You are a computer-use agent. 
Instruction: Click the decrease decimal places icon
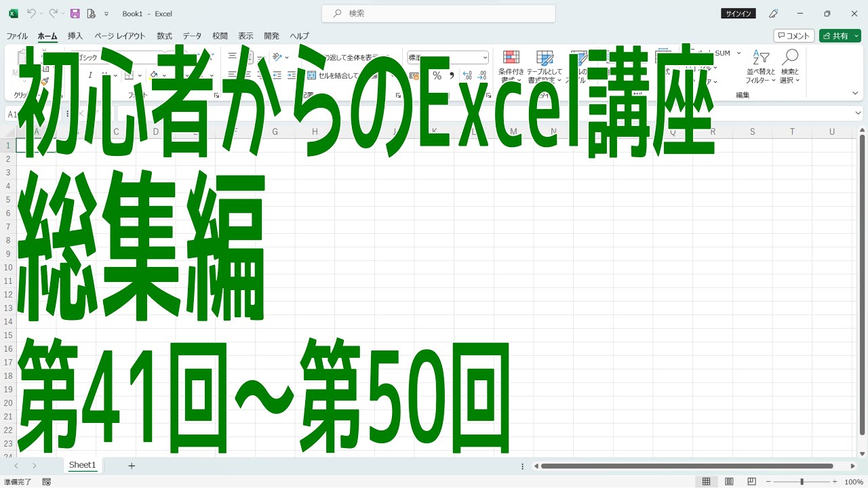pos(482,75)
